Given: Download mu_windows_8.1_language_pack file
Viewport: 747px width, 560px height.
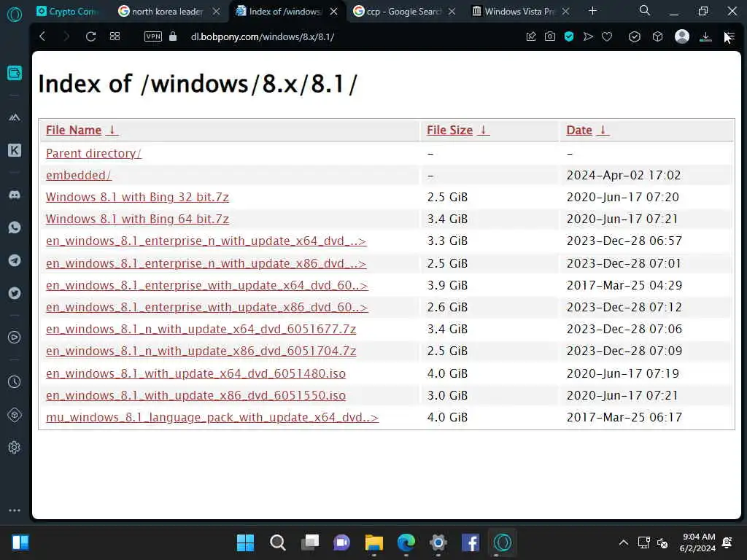Looking at the screenshot, I should (212, 417).
